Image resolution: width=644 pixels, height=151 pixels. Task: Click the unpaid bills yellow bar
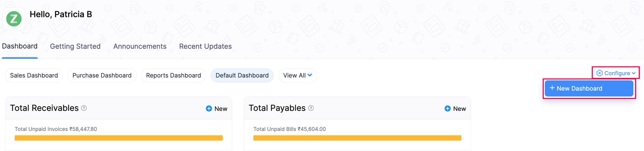coord(357,138)
